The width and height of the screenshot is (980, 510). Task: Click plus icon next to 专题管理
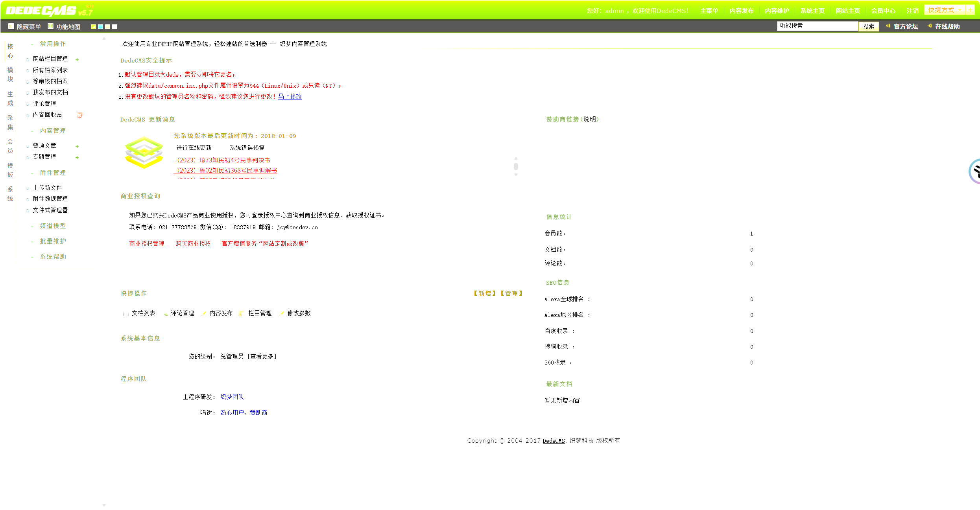point(77,158)
